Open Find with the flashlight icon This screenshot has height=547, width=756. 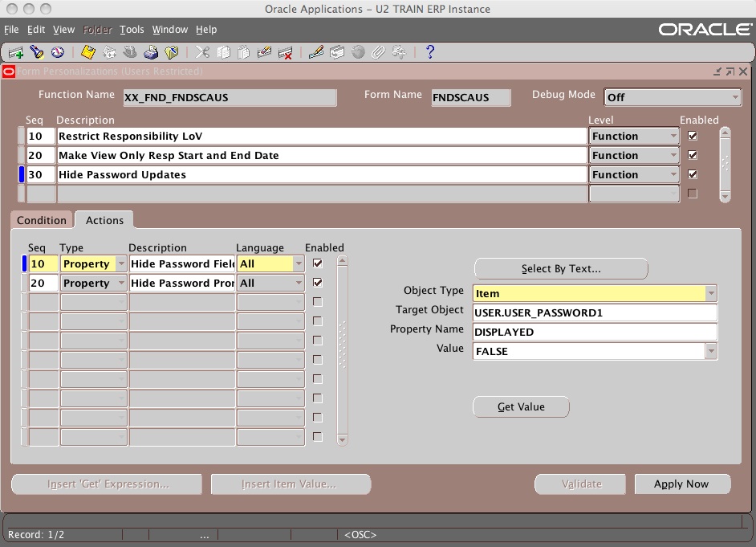tap(37, 52)
